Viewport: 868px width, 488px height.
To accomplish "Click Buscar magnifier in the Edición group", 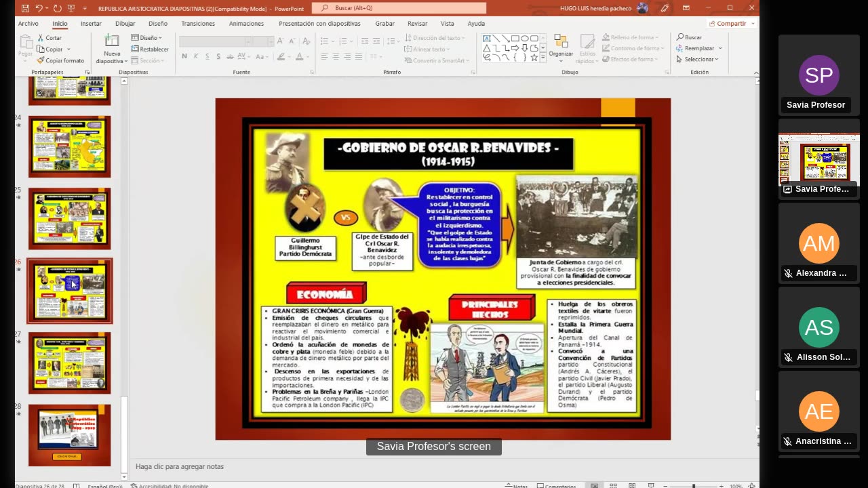I will 689,38.
